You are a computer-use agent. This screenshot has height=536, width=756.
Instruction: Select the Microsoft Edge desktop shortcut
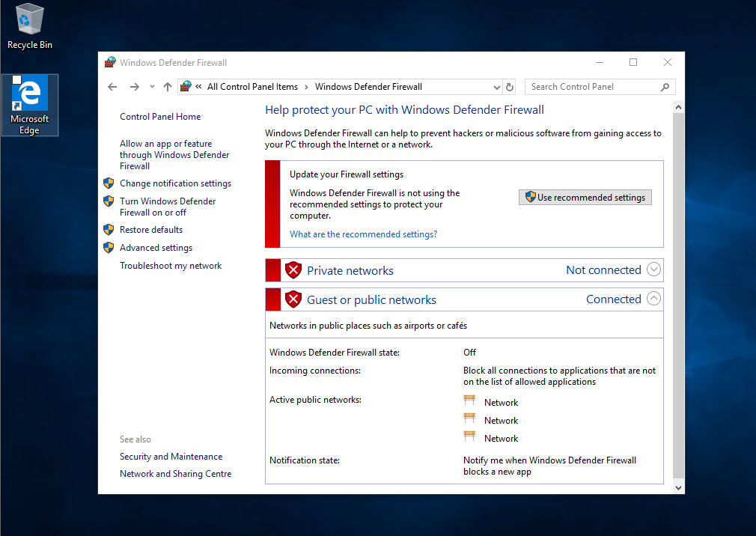[x=30, y=105]
